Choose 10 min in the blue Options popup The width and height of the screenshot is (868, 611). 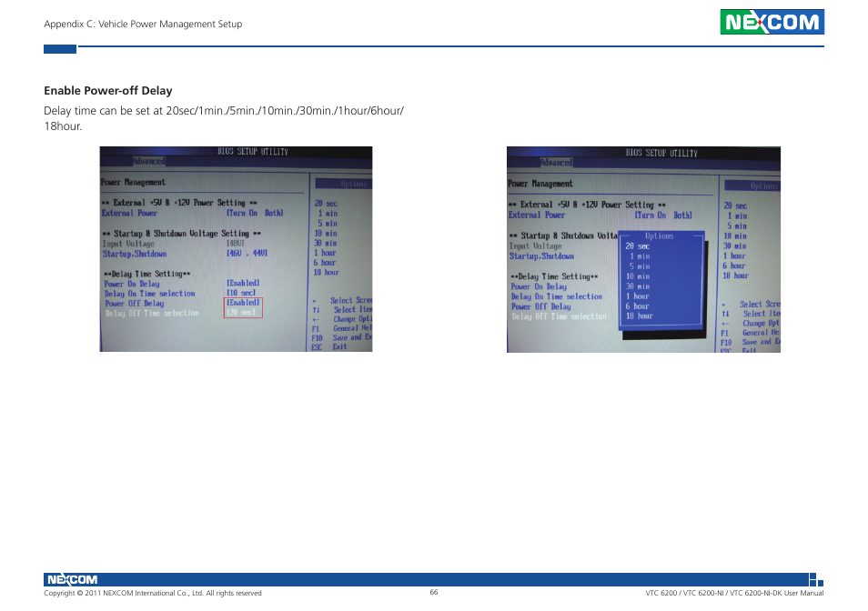click(639, 276)
